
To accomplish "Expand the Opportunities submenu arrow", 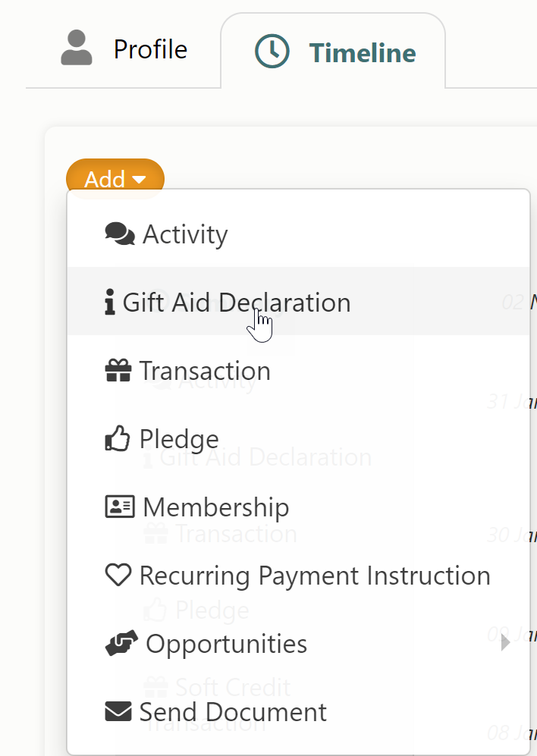I will coord(505,642).
